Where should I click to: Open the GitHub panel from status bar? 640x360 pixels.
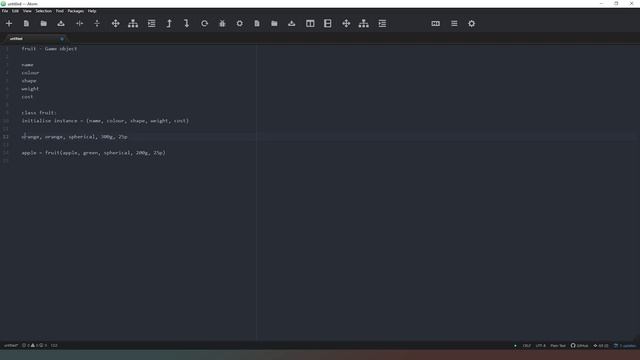point(580,346)
